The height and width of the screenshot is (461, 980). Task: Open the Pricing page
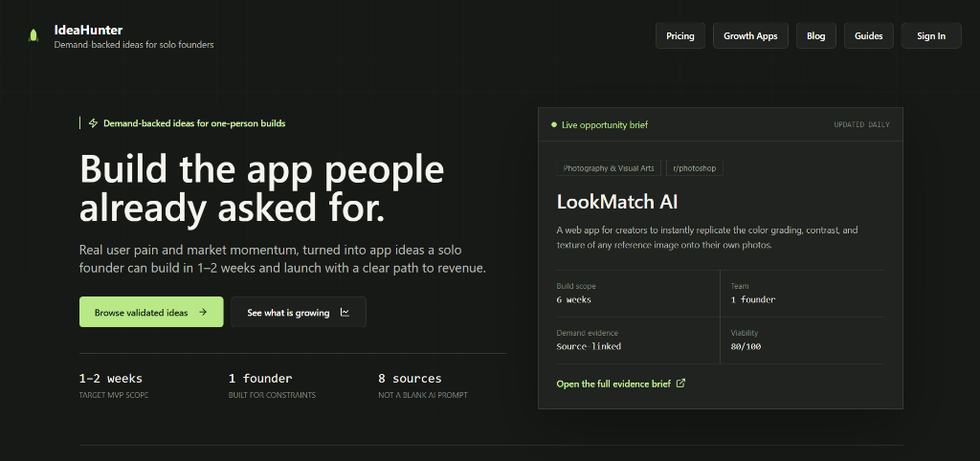tap(680, 35)
